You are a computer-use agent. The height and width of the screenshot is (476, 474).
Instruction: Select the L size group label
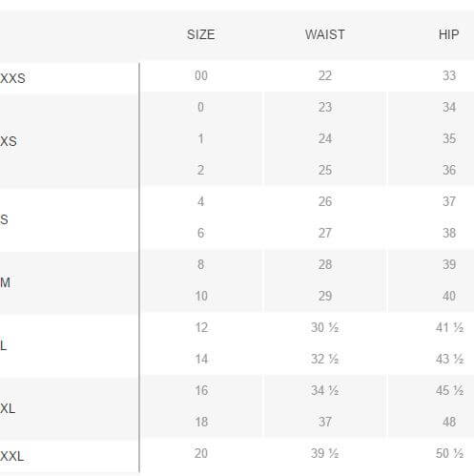coord(3,345)
